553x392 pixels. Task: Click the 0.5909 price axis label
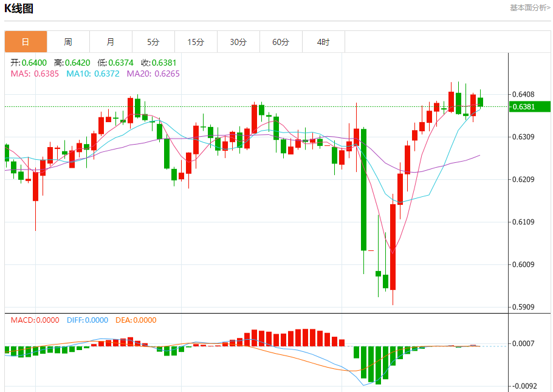[x=523, y=307]
